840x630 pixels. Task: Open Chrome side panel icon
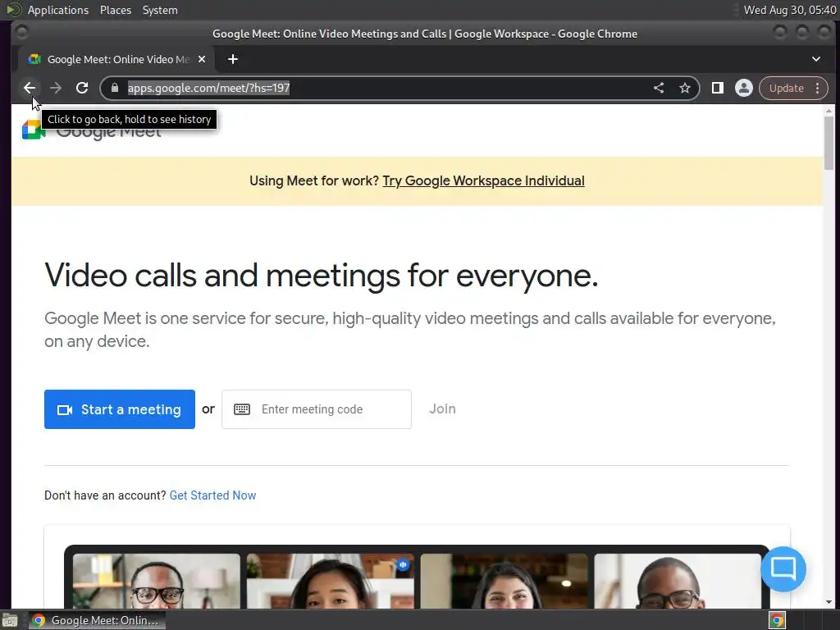click(x=717, y=88)
